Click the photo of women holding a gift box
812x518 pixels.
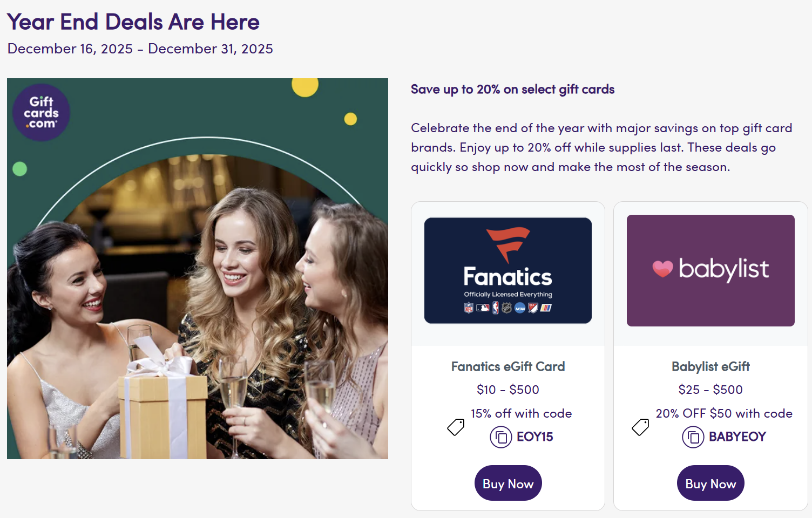198,302
